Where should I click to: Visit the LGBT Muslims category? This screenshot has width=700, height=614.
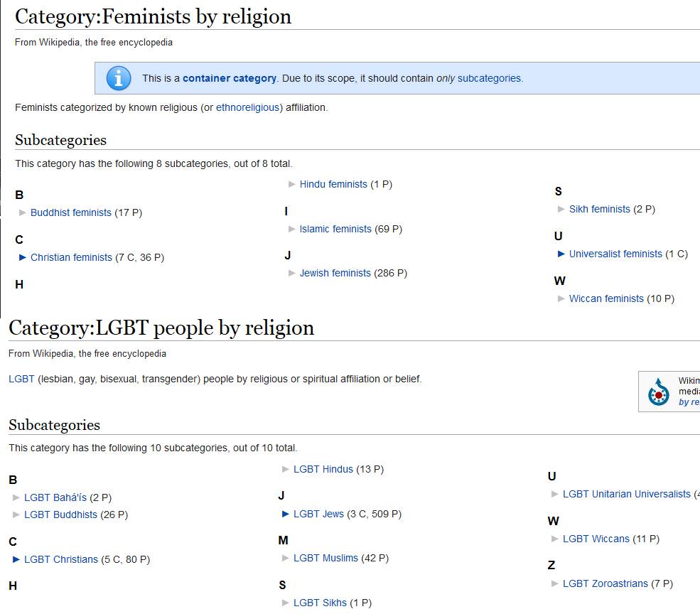325,558
